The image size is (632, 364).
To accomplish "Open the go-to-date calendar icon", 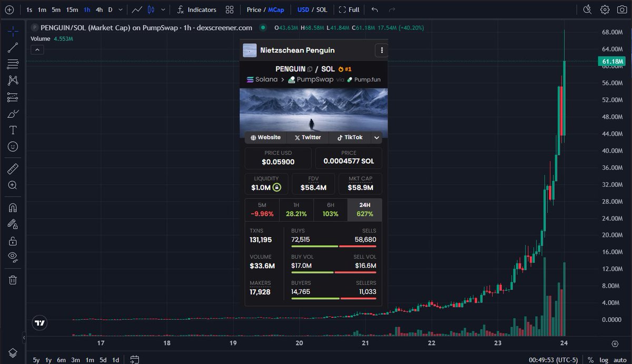I will (x=134, y=360).
